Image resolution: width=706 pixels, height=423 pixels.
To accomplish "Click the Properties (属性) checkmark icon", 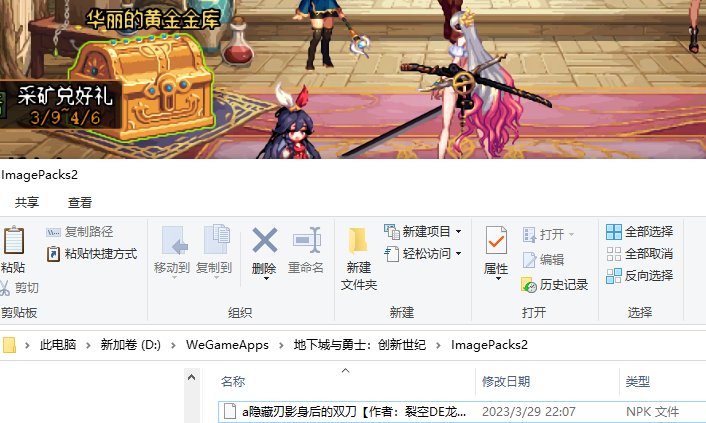I will tap(496, 241).
